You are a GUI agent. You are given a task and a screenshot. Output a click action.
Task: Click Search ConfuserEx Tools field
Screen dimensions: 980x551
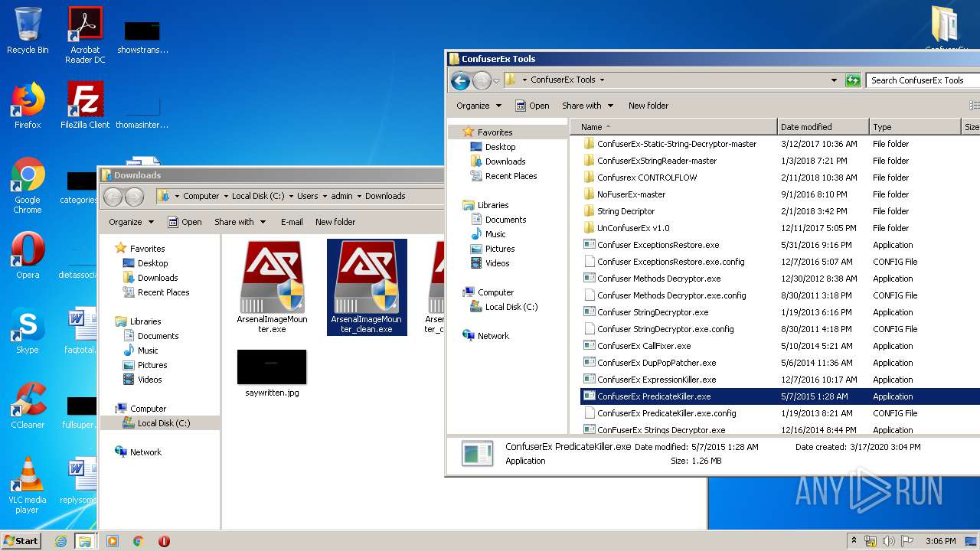point(923,80)
